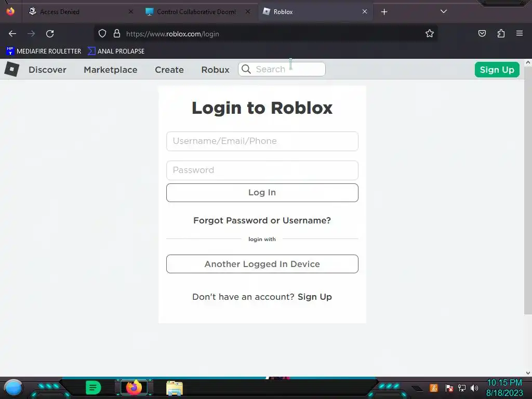
Task: Open the network tray icon
Action: [x=462, y=388]
